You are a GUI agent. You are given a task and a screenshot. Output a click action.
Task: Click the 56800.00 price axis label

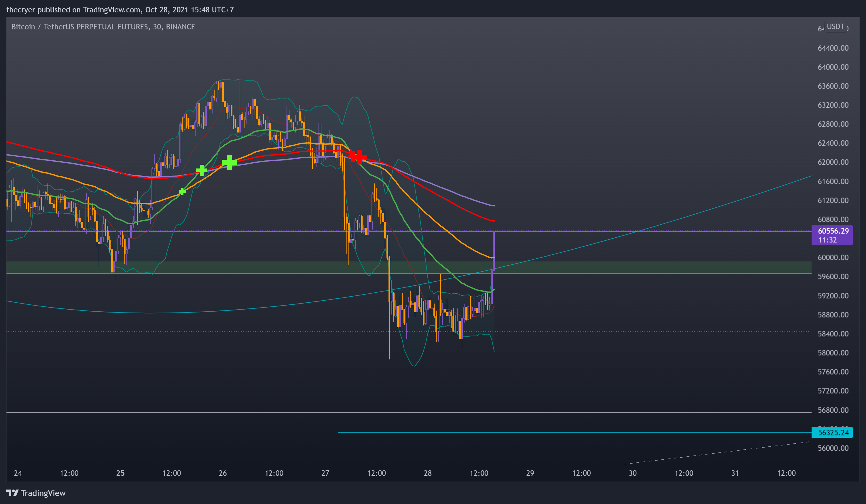point(833,410)
